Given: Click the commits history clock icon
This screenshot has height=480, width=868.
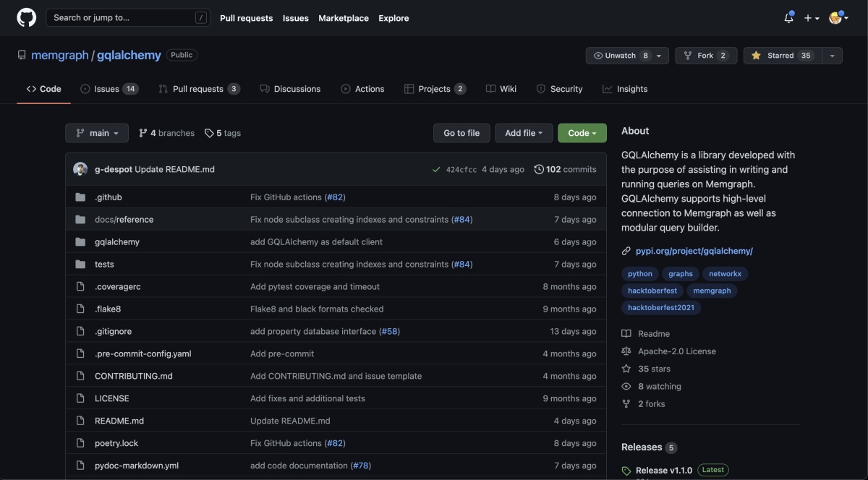Looking at the screenshot, I should click(539, 170).
